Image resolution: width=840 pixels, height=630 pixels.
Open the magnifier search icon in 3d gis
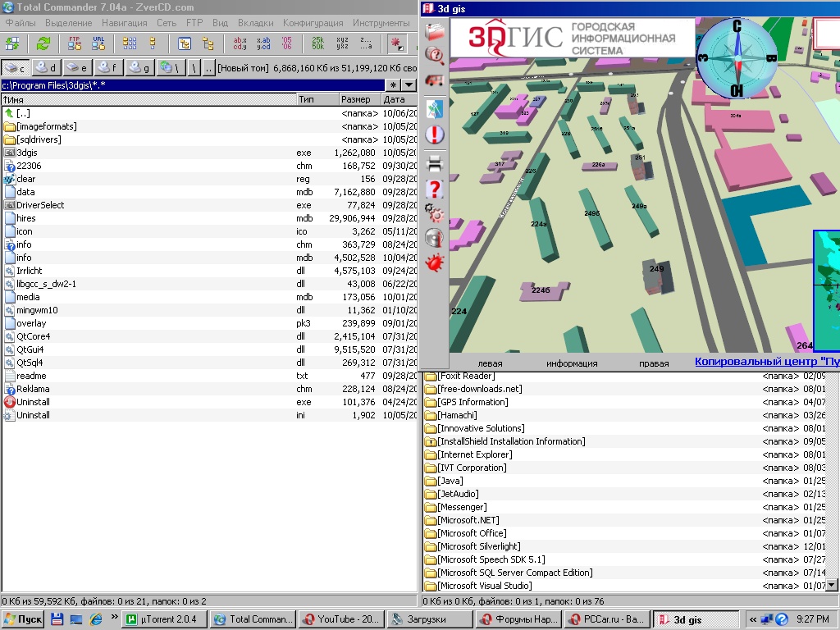pyautogui.click(x=435, y=55)
